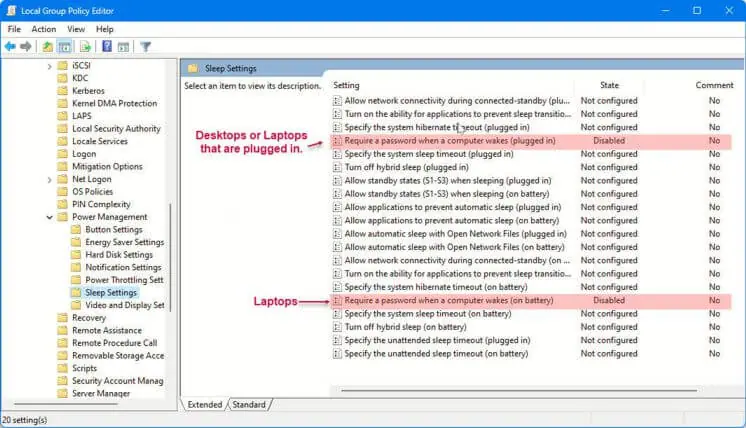Switch to the Extended tab

click(x=205, y=405)
